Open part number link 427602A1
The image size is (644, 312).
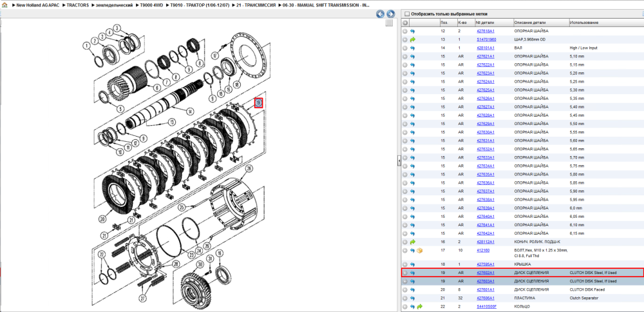[x=486, y=273]
